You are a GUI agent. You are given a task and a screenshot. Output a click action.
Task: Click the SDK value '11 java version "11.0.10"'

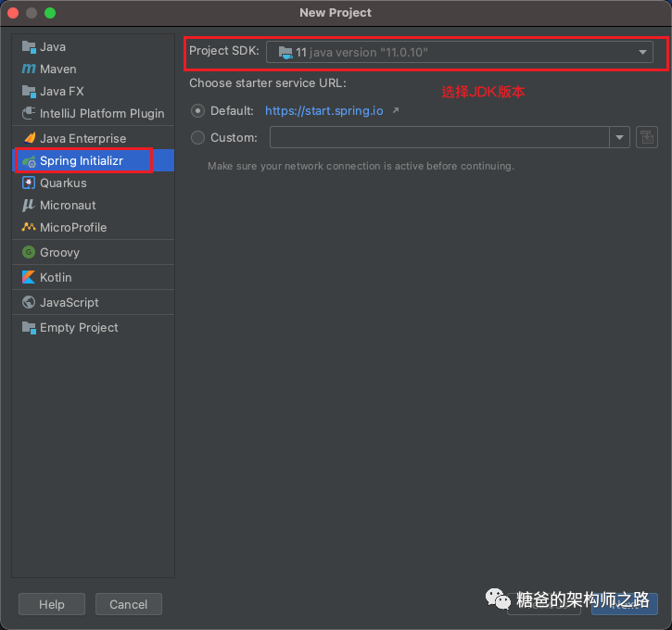point(361,52)
